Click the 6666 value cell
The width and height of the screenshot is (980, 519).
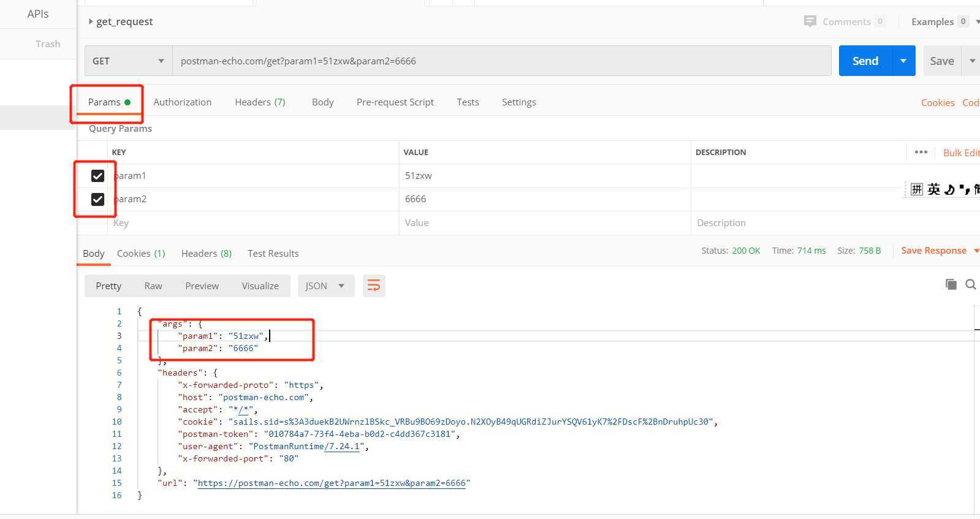point(544,199)
